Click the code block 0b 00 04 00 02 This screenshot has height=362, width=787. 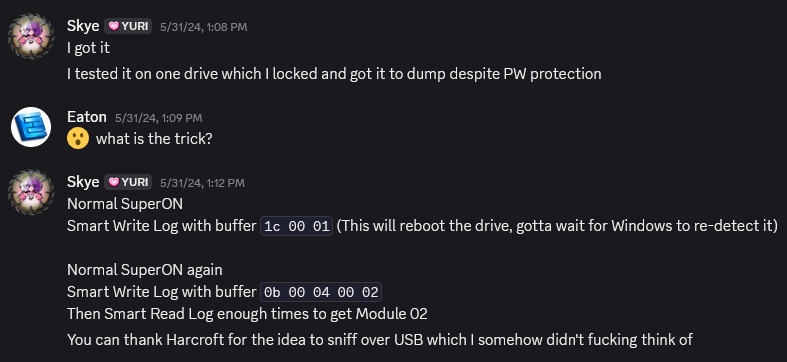click(x=321, y=292)
